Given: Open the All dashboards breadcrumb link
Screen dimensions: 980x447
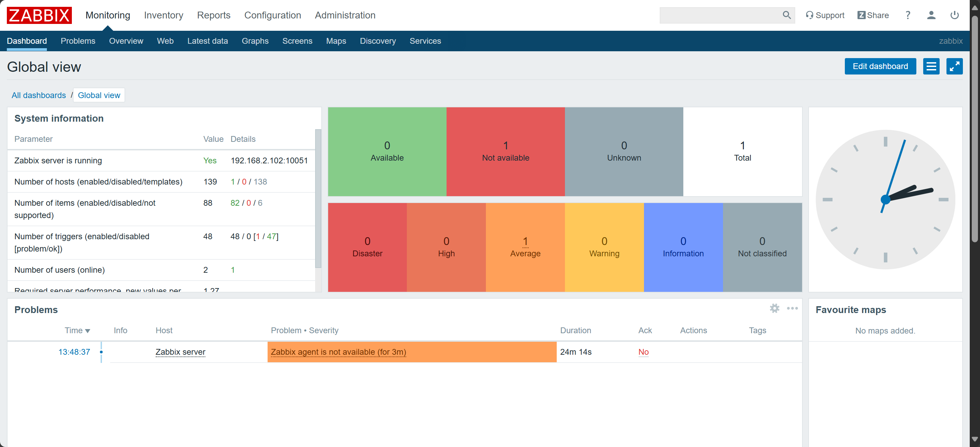Looking at the screenshot, I should 38,95.
